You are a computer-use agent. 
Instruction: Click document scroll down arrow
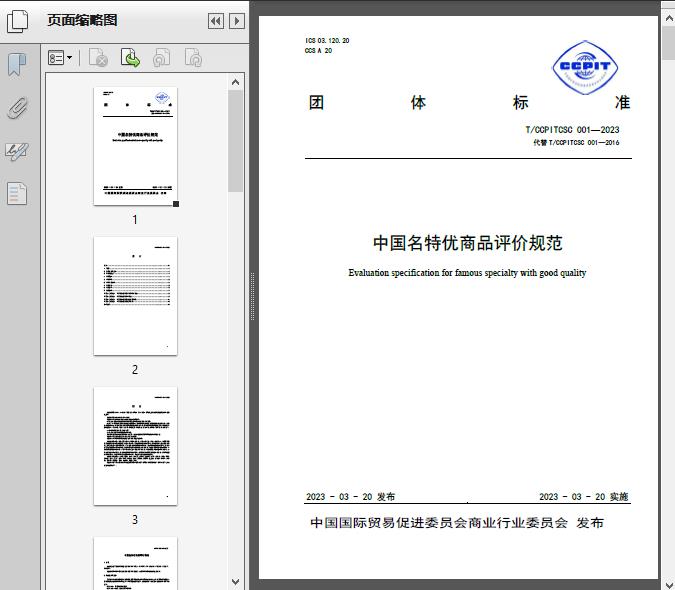point(669,584)
